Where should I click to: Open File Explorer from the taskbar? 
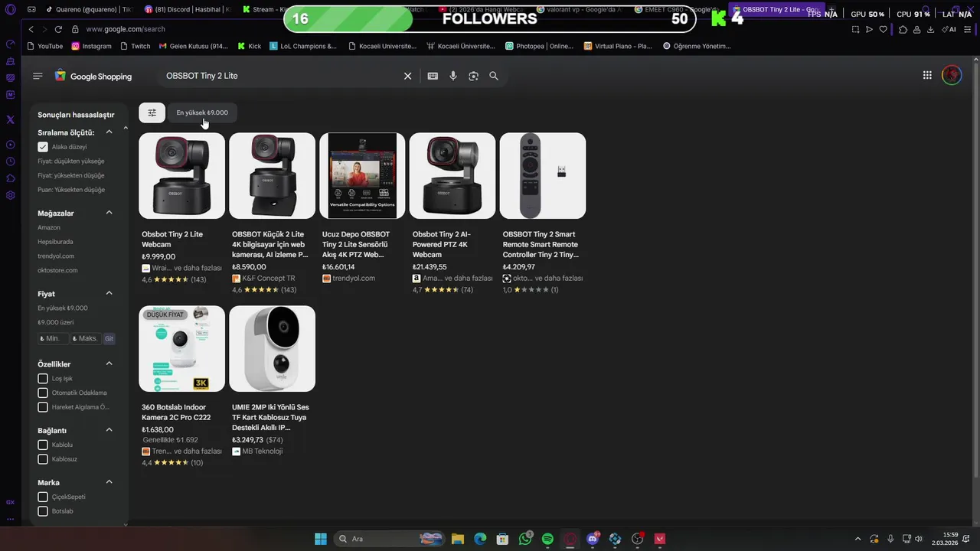[457, 539]
